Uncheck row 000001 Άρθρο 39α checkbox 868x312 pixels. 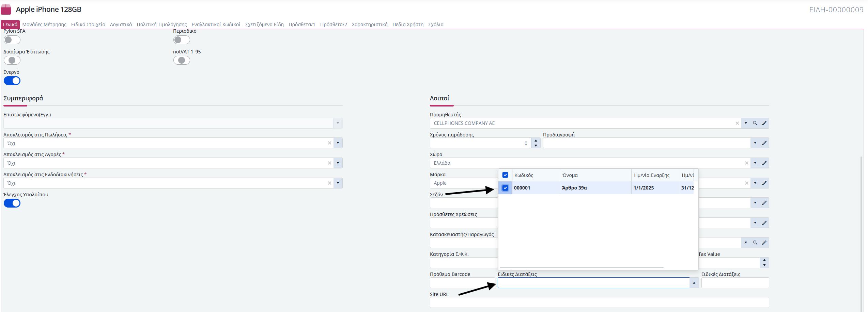pyautogui.click(x=505, y=188)
